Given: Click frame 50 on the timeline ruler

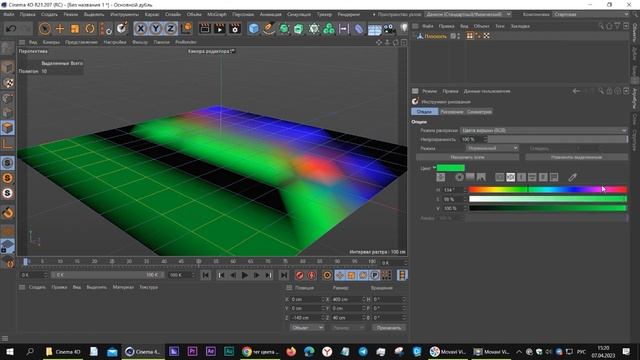Looking at the screenshot, I should pos(198,262).
